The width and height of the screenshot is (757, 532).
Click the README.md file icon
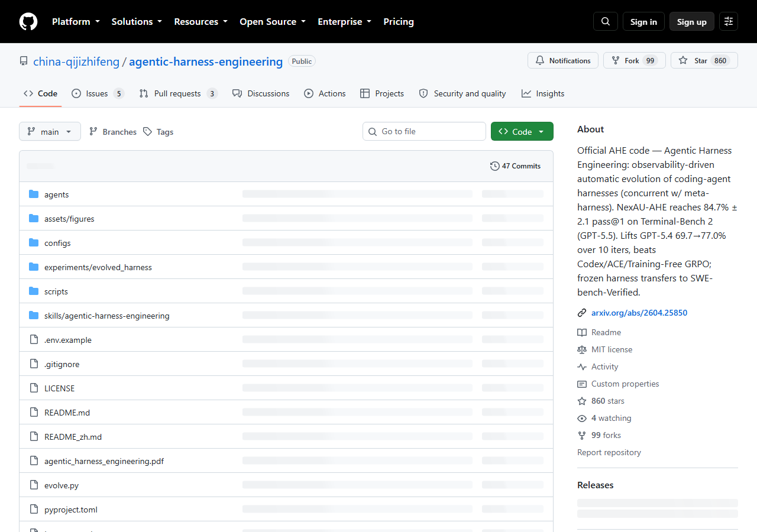coord(34,413)
